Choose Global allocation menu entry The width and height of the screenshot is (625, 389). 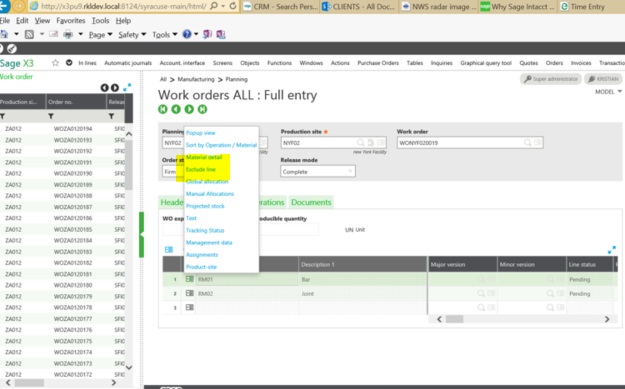click(207, 181)
